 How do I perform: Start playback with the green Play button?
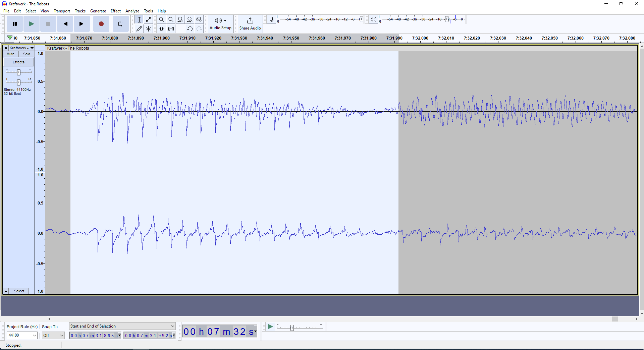click(32, 24)
